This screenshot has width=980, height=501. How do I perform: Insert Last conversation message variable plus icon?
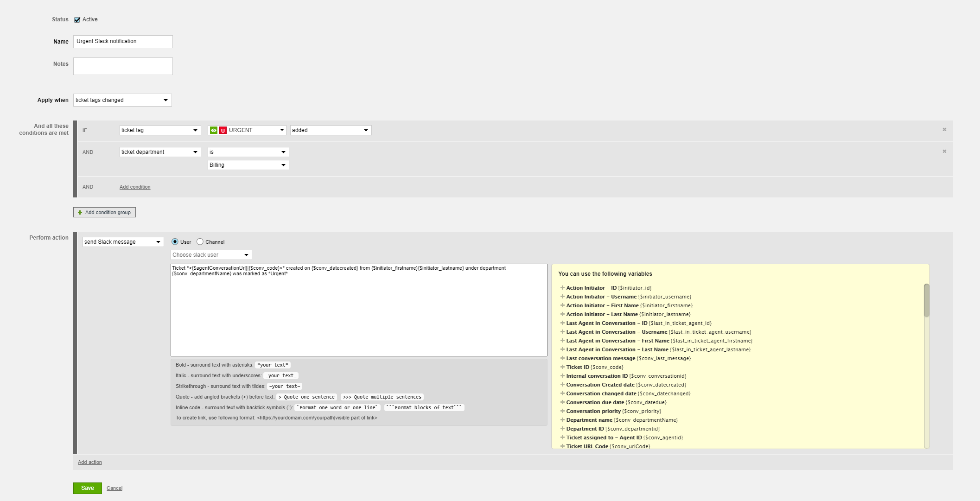pos(562,358)
